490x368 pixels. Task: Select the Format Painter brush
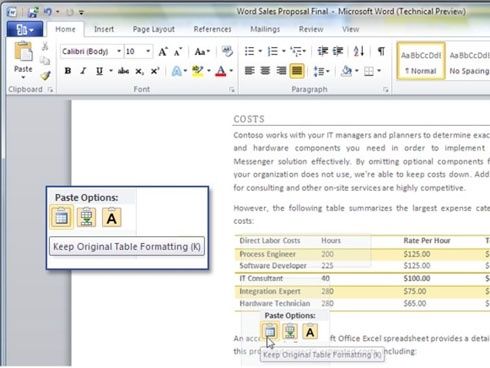point(45,76)
